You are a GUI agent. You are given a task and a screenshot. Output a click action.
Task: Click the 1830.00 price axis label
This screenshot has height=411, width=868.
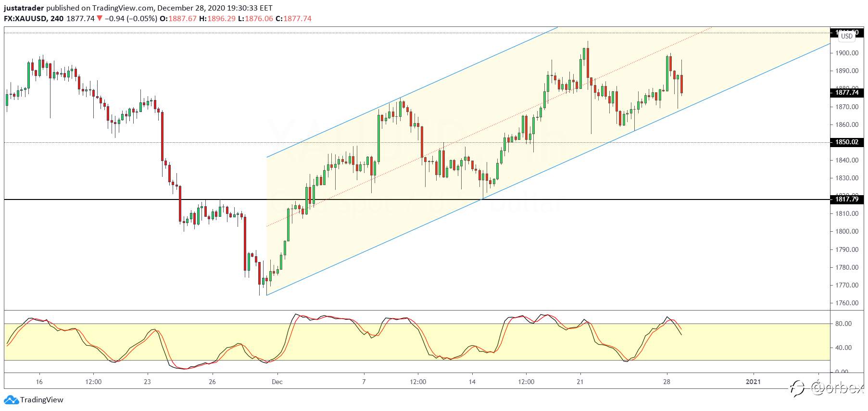point(847,178)
